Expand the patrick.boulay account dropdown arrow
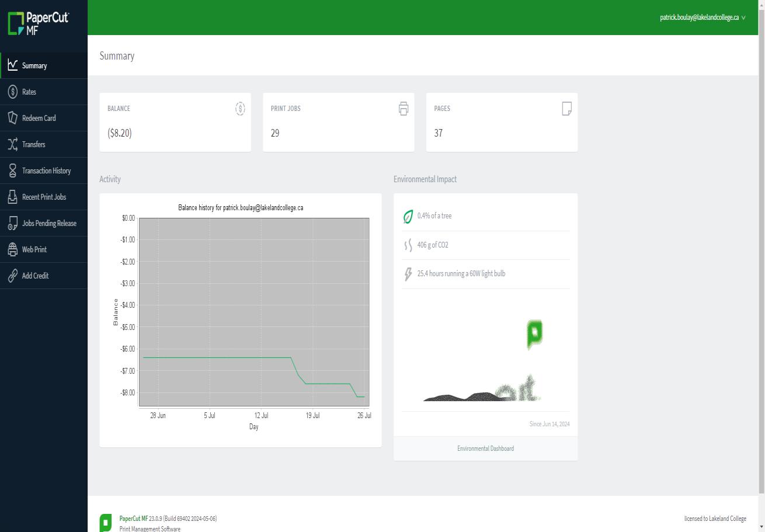This screenshot has height=532, width=765. (x=743, y=18)
